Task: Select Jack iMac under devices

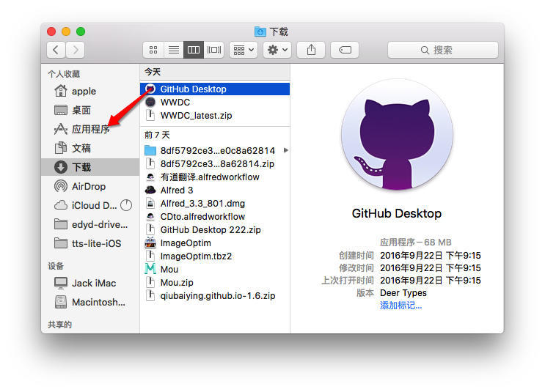Action: coord(93,283)
